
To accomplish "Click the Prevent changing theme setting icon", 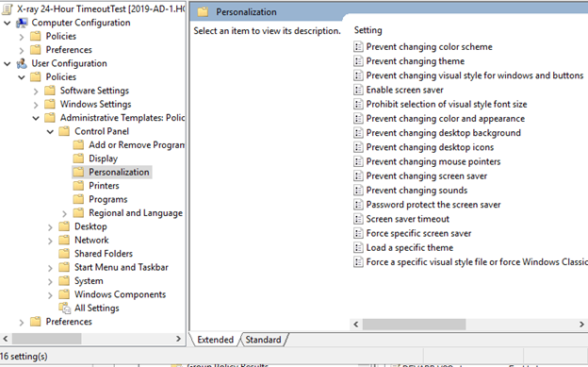I will pyautogui.click(x=358, y=61).
